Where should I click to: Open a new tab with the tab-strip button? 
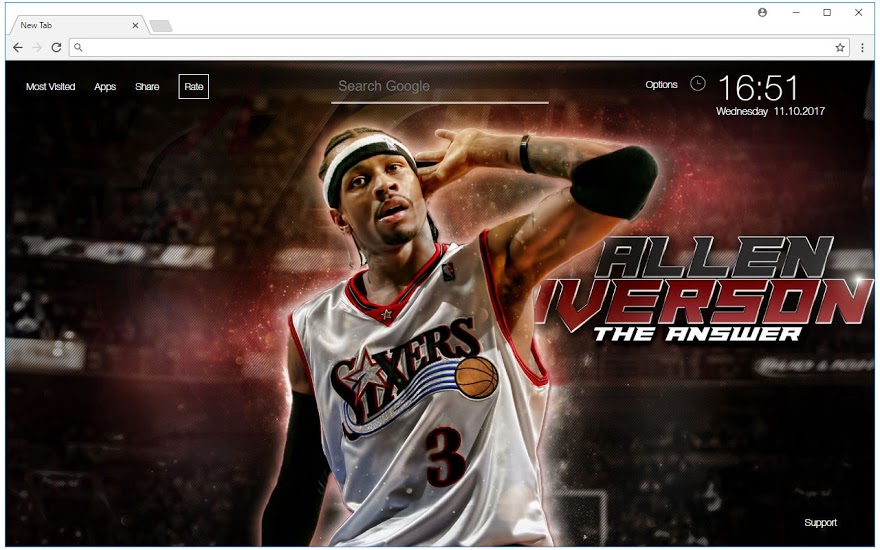[161, 26]
